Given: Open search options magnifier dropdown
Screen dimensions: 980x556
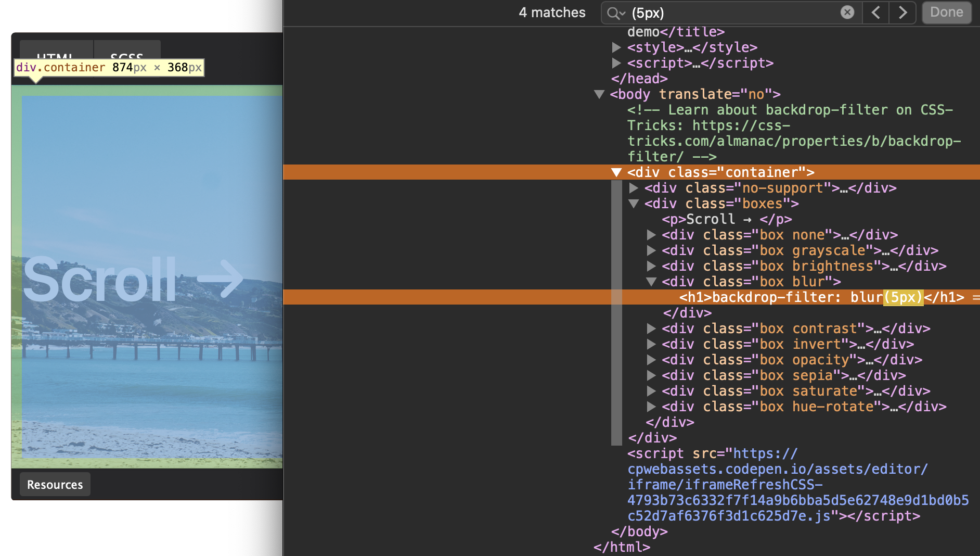Looking at the screenshot, I should 616,13.
